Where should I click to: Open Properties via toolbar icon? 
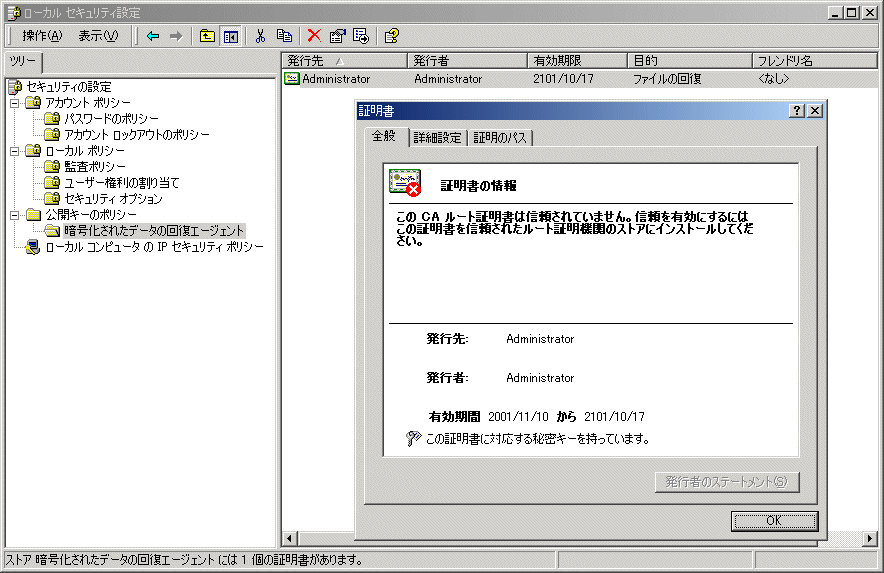(337, 36)
